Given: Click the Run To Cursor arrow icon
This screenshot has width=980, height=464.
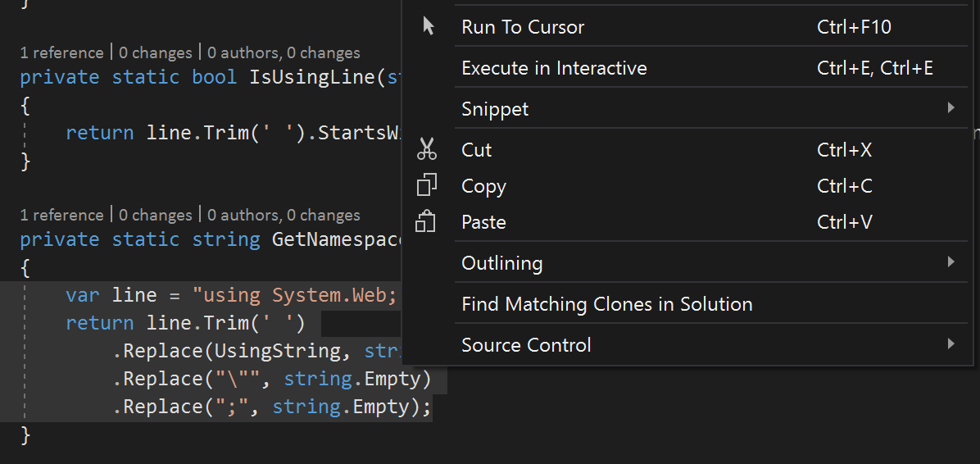Looking at the screenshot, I should point(428,25).
